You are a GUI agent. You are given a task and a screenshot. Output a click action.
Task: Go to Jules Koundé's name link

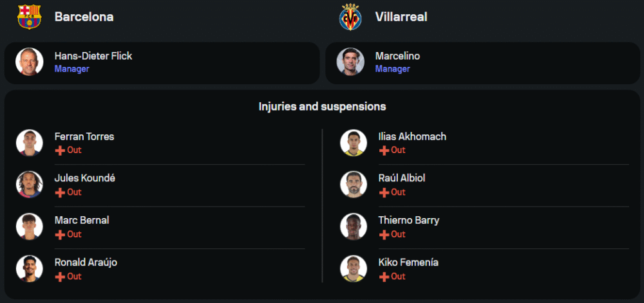85,178
